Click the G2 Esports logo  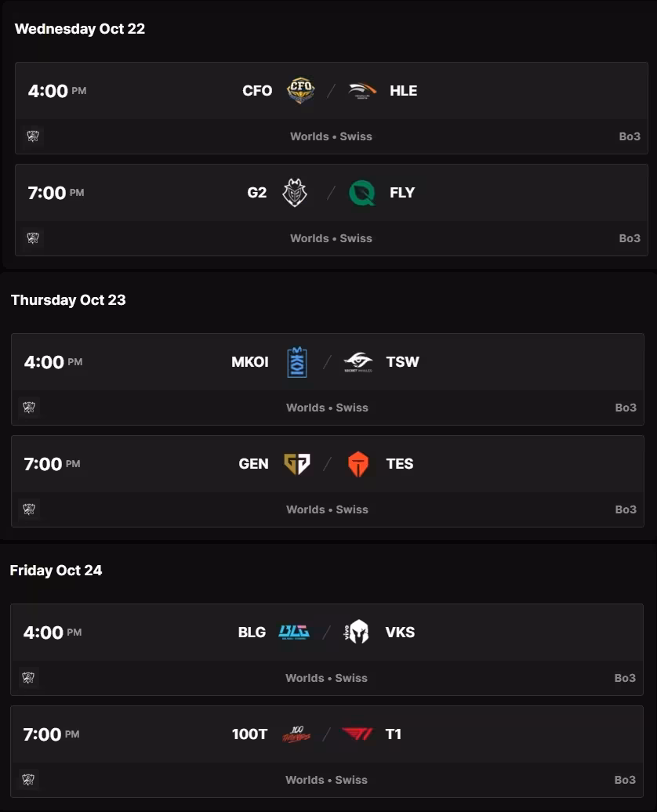point(295,193)
